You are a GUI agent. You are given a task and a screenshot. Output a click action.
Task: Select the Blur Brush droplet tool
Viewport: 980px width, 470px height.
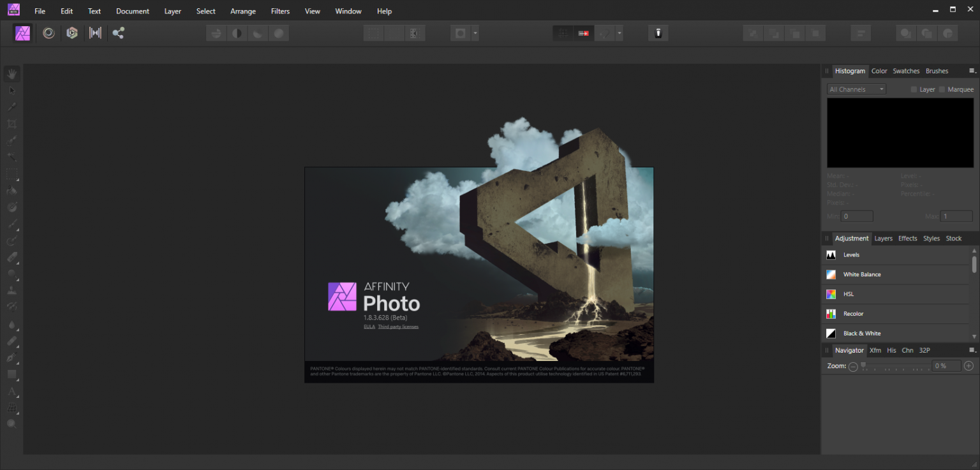click(12, 324)
